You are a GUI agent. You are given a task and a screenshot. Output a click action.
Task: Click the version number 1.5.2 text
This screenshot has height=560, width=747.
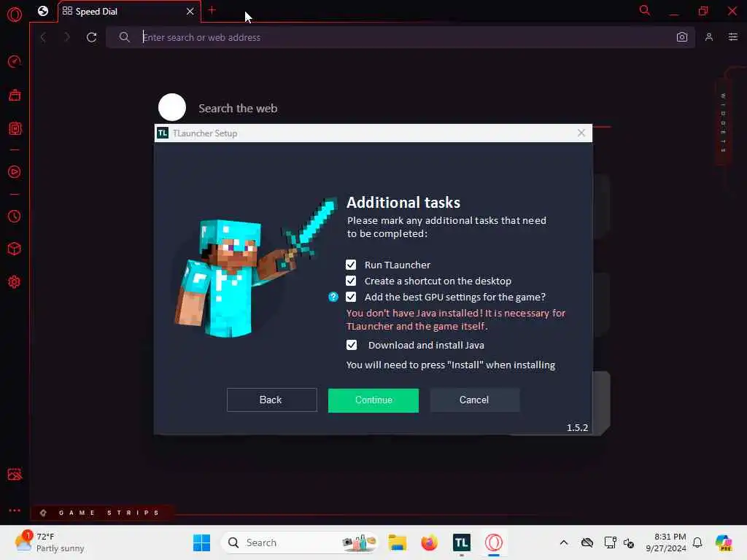click(x=577, y=427)
